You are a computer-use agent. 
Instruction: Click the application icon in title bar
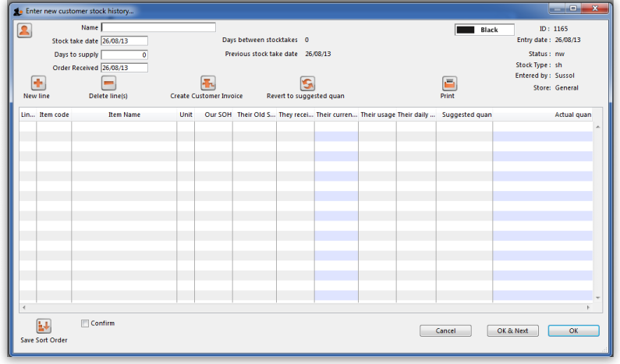18,12
